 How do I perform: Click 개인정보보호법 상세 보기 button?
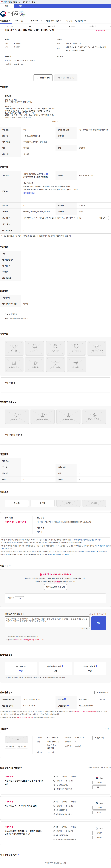click(x=55, y=587)
